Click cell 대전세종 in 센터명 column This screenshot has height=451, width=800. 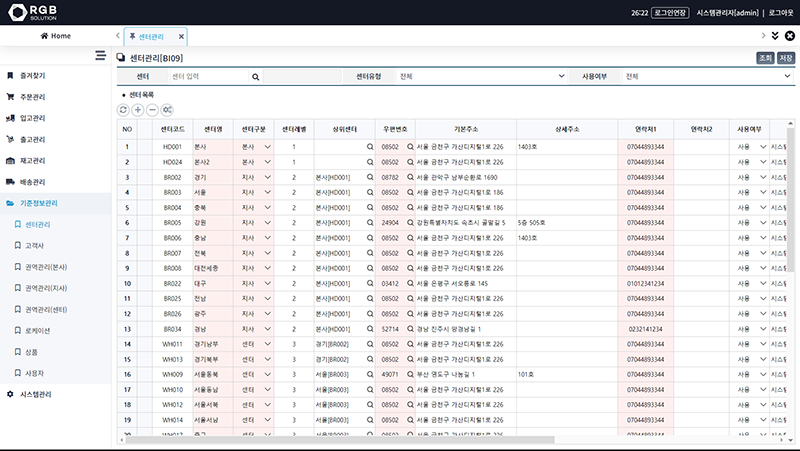pos(213,268)
